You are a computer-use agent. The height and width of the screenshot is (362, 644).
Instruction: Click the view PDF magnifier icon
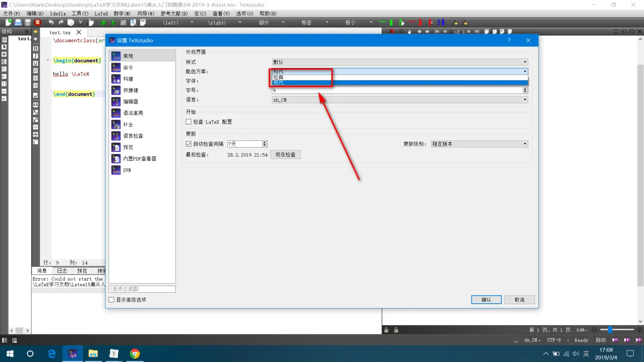tap(133, 22)
